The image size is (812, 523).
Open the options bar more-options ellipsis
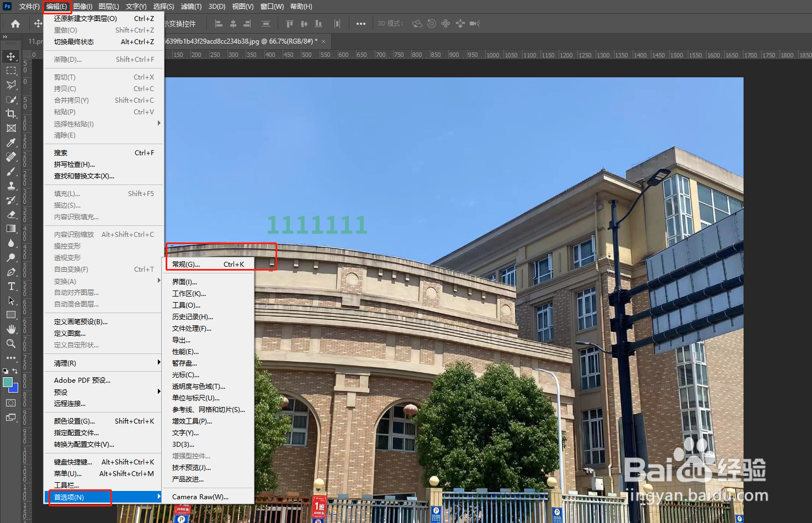coord(361,24)
